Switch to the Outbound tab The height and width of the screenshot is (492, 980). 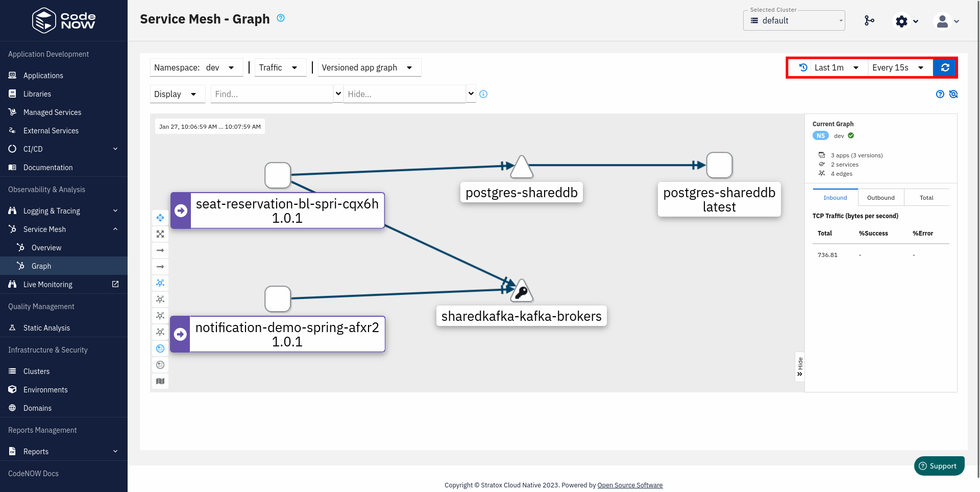pyautogui.click(x=880, y=198)
